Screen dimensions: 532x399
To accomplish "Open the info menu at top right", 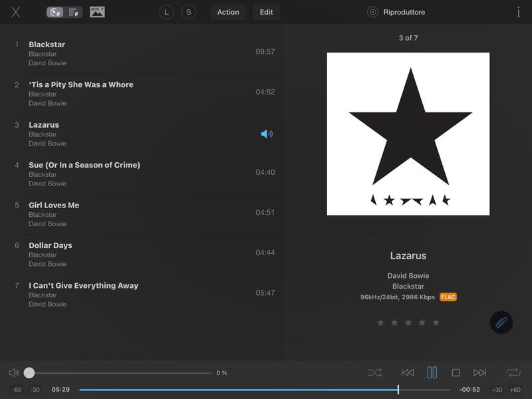I will click(518, 12).
